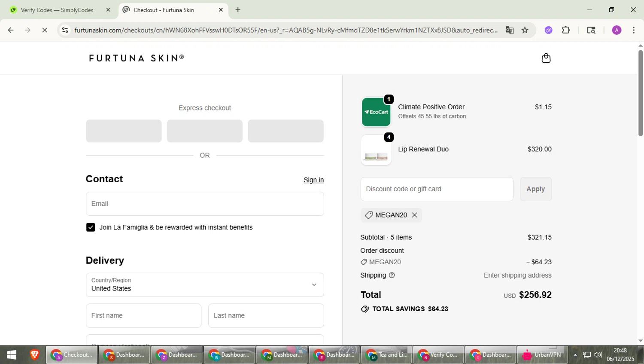
Task: Click the translate page icon
Action: pos(510,30)
